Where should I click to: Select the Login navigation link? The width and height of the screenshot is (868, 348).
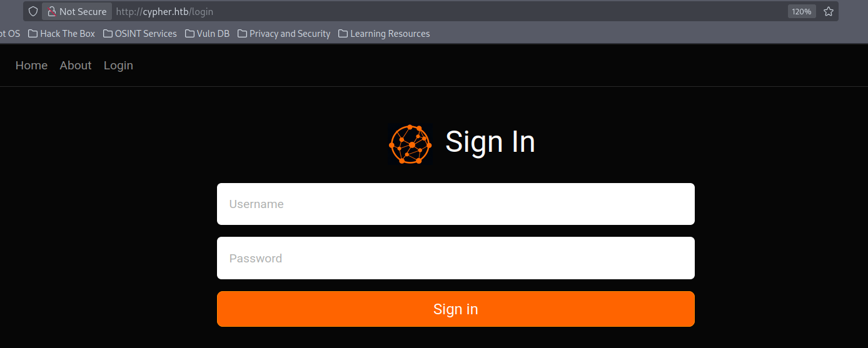pos(118,66)
